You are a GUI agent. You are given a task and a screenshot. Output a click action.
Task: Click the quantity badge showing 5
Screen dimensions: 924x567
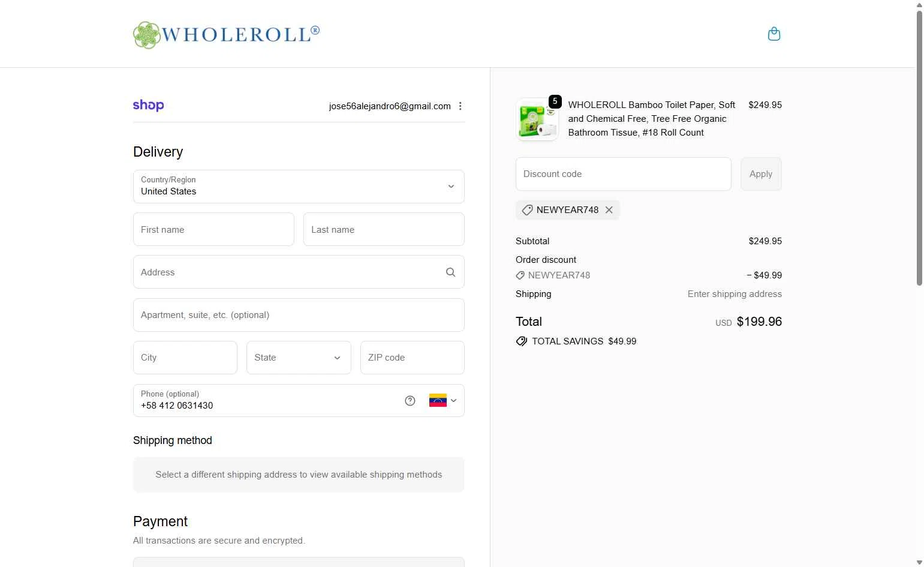pyautogui.click(x=555, y=101)
